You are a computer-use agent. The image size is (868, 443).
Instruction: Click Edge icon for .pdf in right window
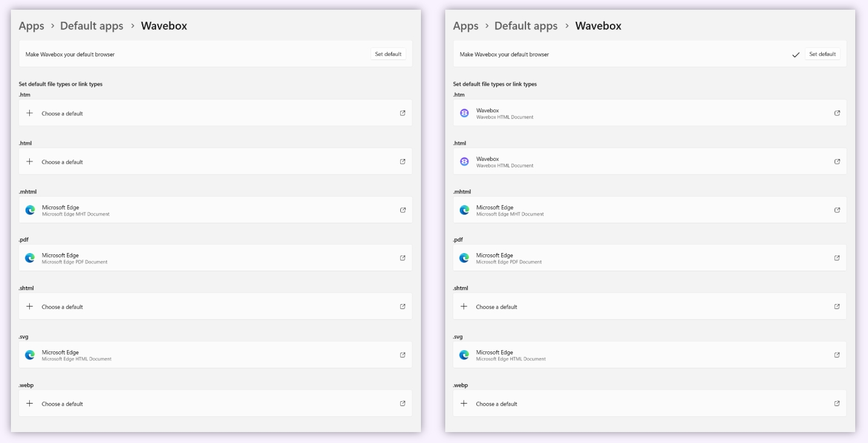tap(464, 258)
